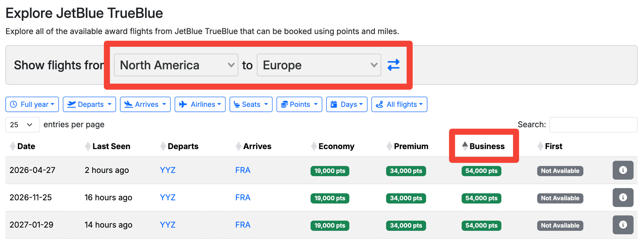Focus the Search input field
The height and width of the screenshot is (242, 644).
pyautogui.click(x=593, y=125)
